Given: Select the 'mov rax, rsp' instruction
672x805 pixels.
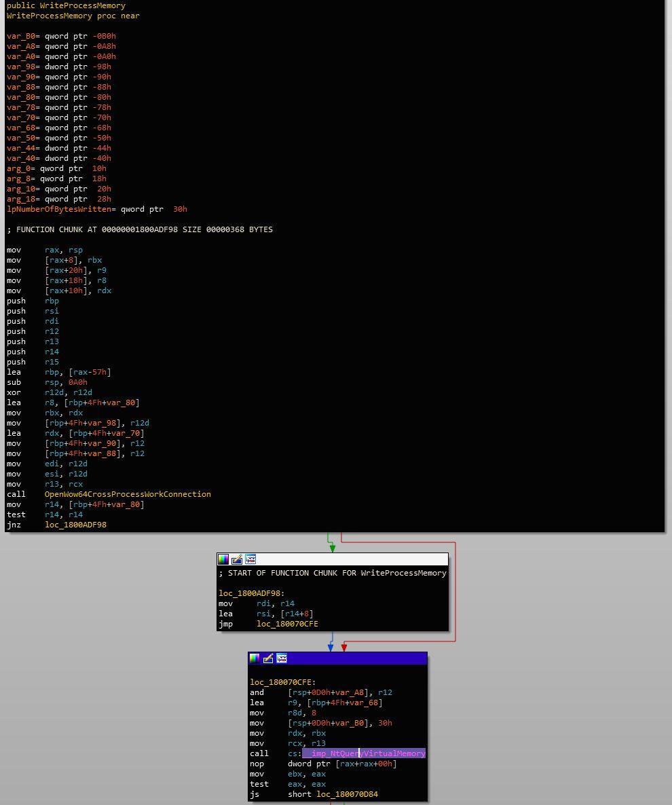Looking at the screenshot, I should [45, 250].
